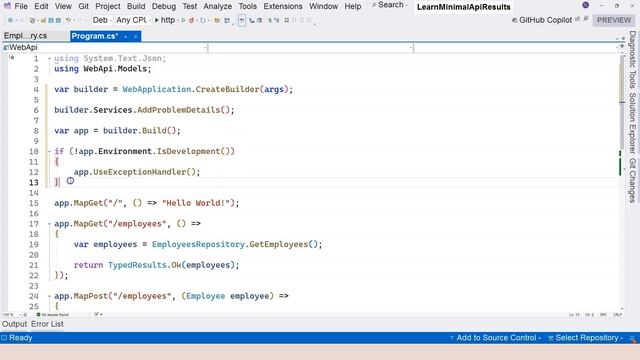Open the Analyze menu

pos(218,6)
